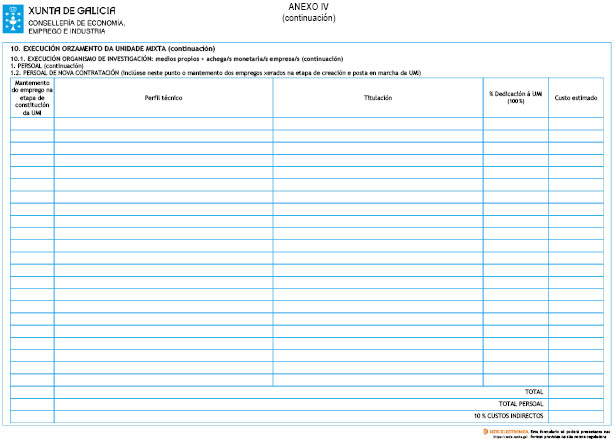Click first row Custo estimado cell
This screenshot has height=439, width=615.
tap(576, 123)
